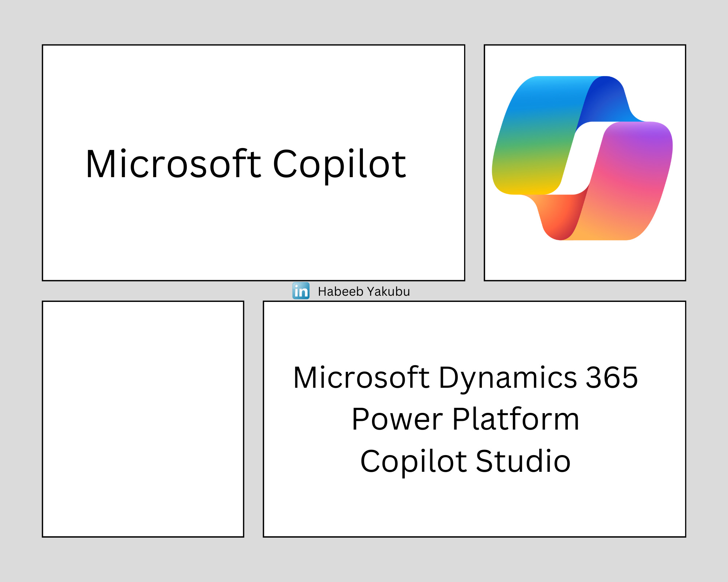Click the colorful Copilot logo

[582, 158]
